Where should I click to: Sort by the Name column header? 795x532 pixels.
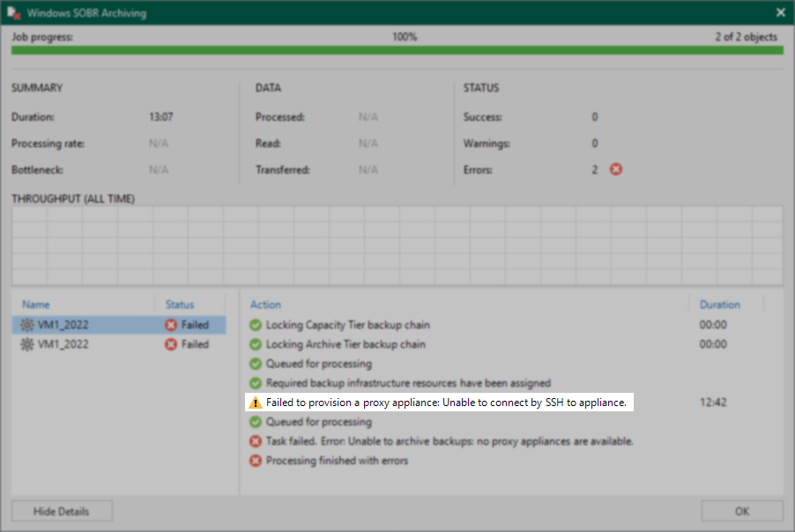coord(36,305)
